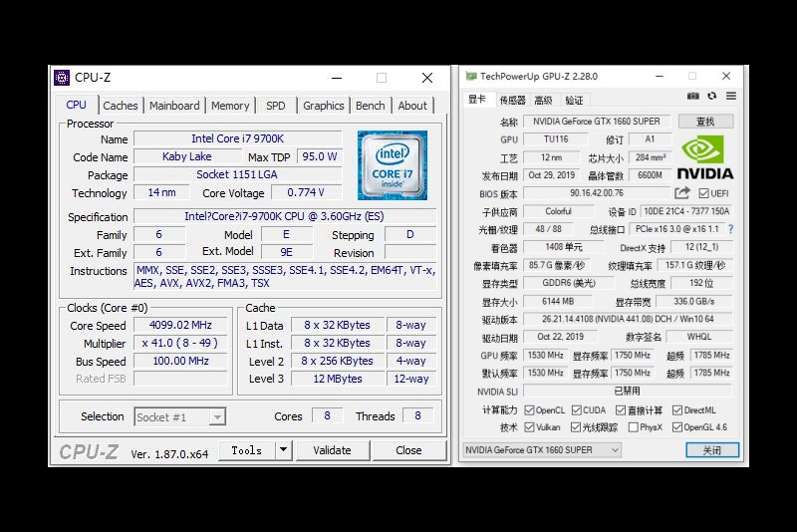Open the GPU-Z hamburger menu
Image resolution: width=797 pixels, height=532 pixels.
(731, 96)
